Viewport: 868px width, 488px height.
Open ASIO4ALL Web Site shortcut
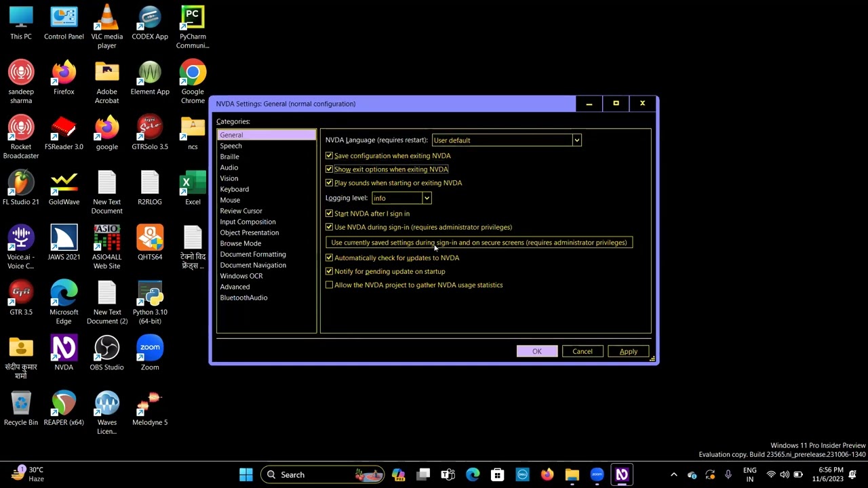[106, 247]
